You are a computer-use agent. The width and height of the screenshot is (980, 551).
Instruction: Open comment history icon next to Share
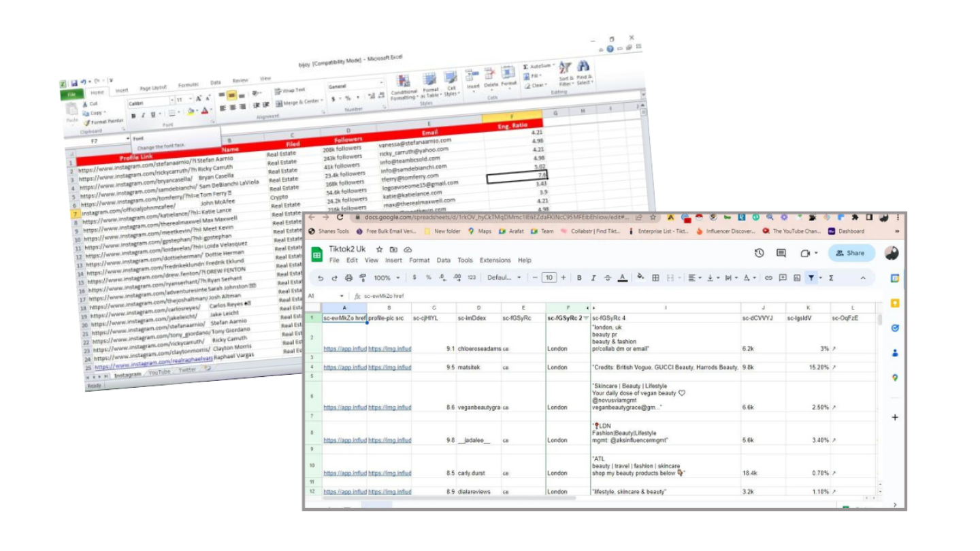781,253
